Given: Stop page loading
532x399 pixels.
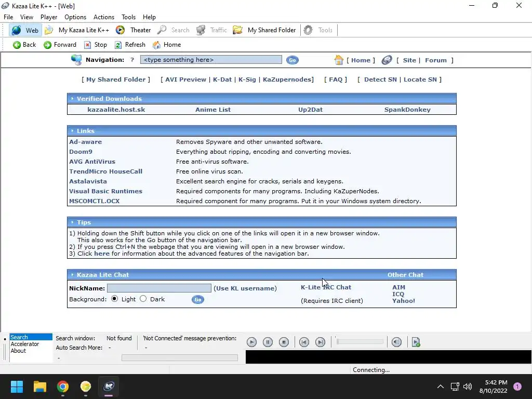Looking at the screenshot, I should 96,45.
